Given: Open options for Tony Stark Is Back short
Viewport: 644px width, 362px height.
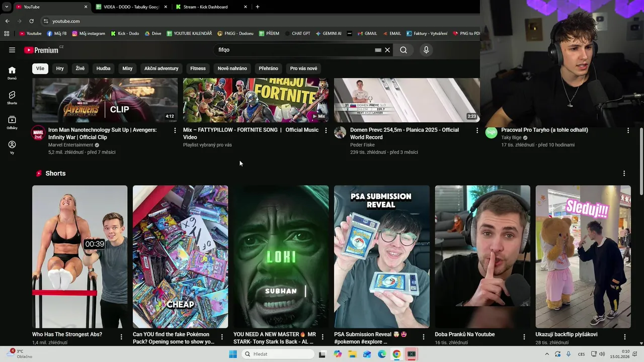Looking at the screenshot, I should [323, 337].
